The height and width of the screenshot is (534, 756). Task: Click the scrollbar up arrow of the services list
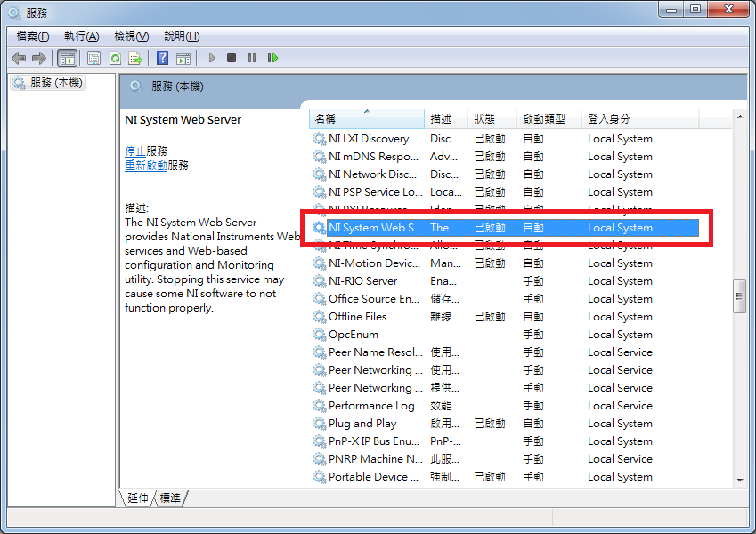point(740,117)
